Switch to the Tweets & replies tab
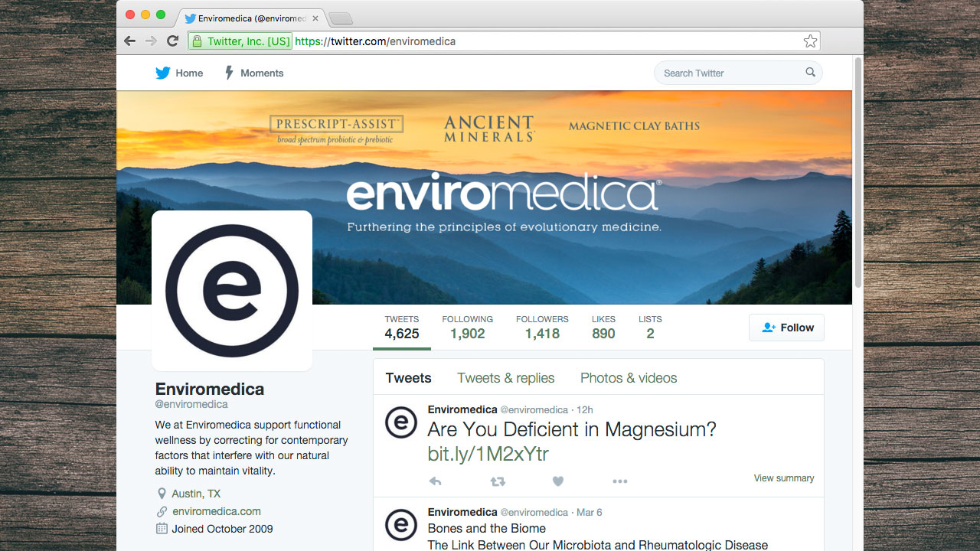Image resolution: width=980 pixels, height=551 pixels. 505,378
